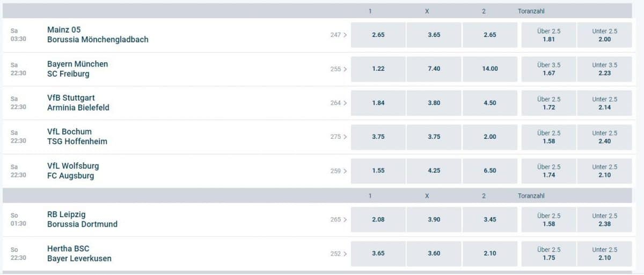Open the Mainz 05 vs Mönchengladbach match

pyautogui.click(x=98, y=35)
